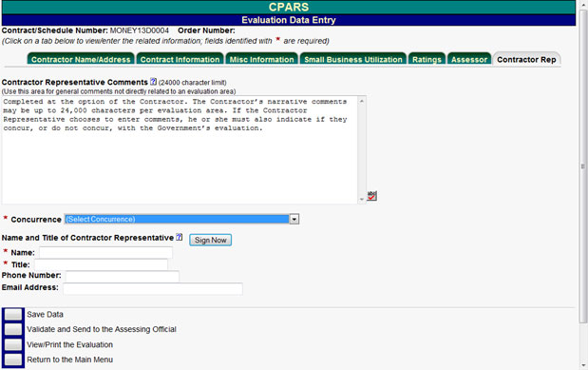Run spell check icon beside comments box
Image resolution: width=588 pixels, height=370 pixels.
click(371, 195)
